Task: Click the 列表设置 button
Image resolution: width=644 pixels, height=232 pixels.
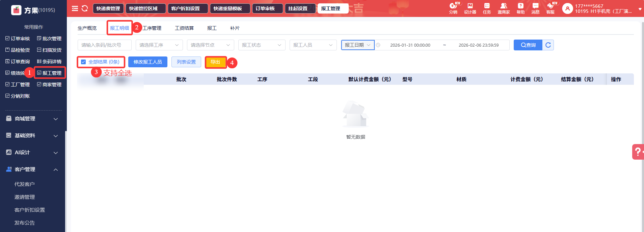Action: [186, 62]
